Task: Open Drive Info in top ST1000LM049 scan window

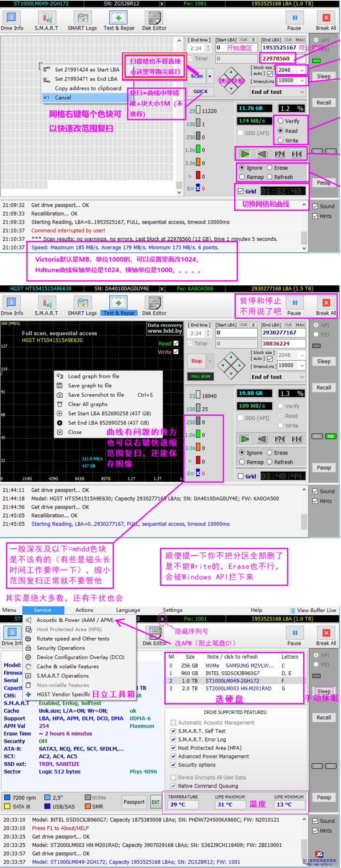Action: pyautogui.click(x=12, y=21)
